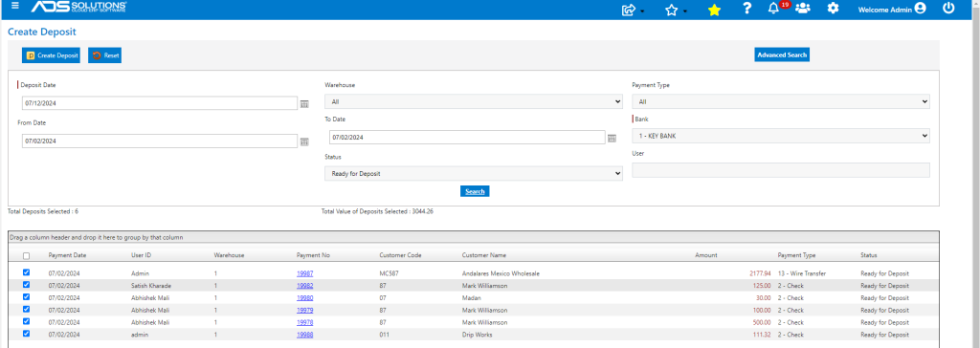This screenshot has width=980, height=348.
Task: Uncheck payment 19988 row checkbox
Action: (26, 334)
